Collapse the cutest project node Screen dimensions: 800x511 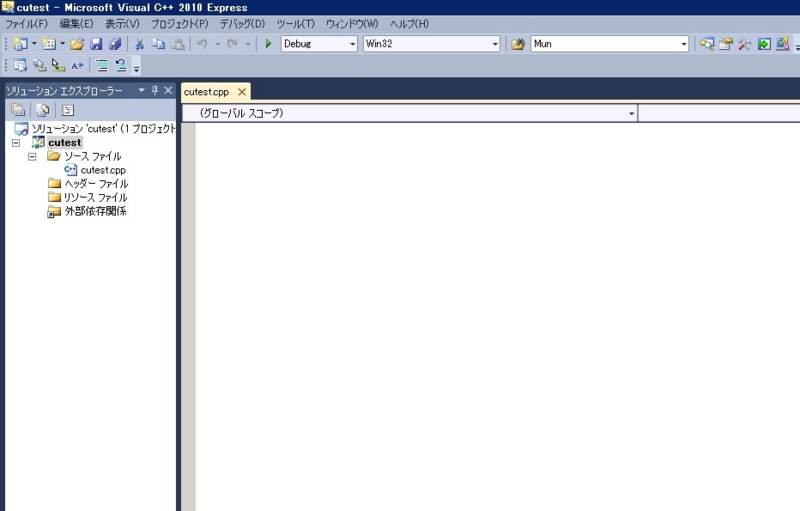click(16, 143)
